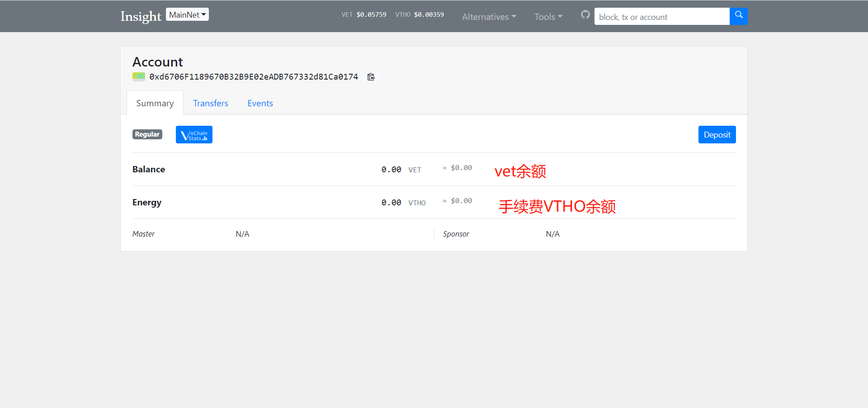Screen dimensions: 868x408
Task: Click the 0.00 VET balance value
Action: [391, 170]
